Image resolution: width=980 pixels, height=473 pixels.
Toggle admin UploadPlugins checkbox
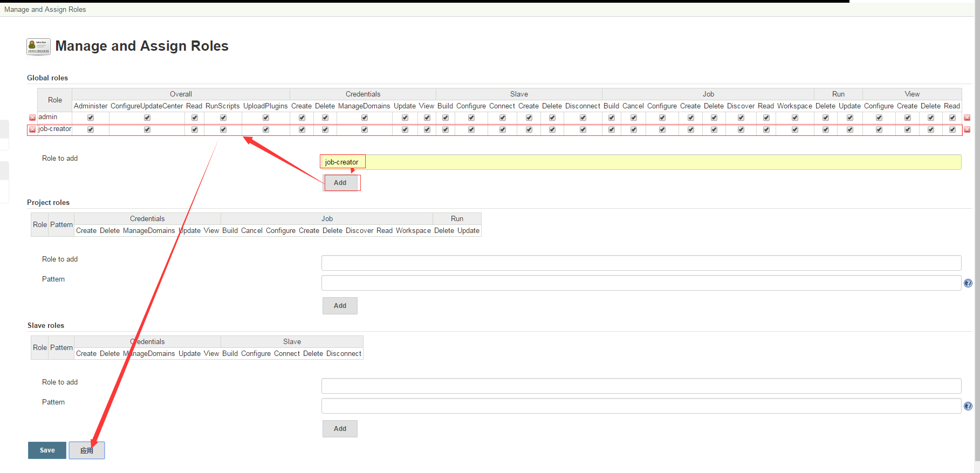tap(266, 118)
